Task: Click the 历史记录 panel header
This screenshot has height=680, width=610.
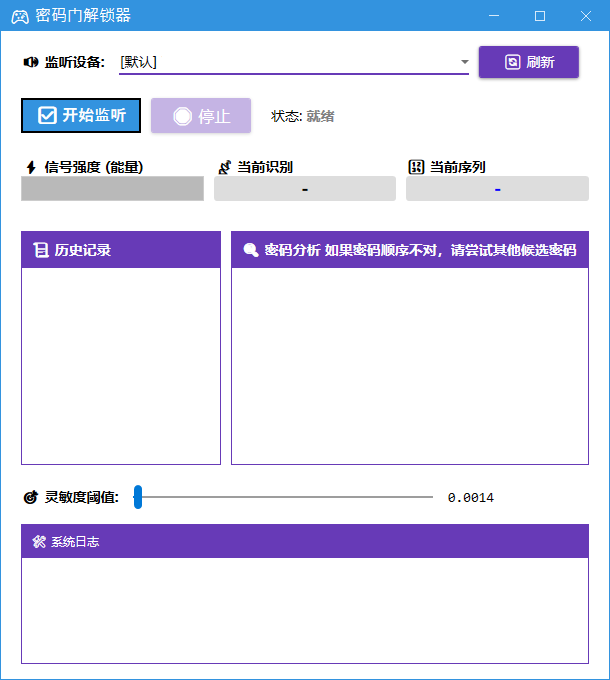Action: (x=121, y=250)
